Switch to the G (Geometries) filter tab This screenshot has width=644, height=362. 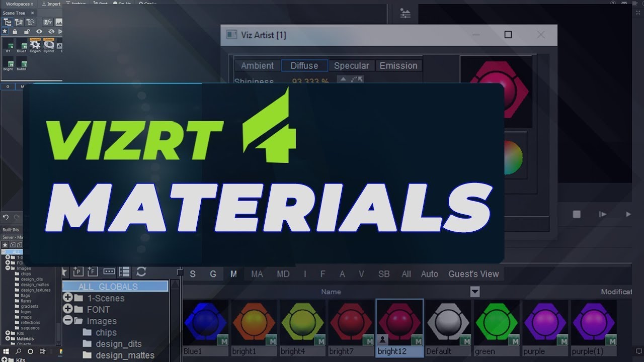[213, 274]
